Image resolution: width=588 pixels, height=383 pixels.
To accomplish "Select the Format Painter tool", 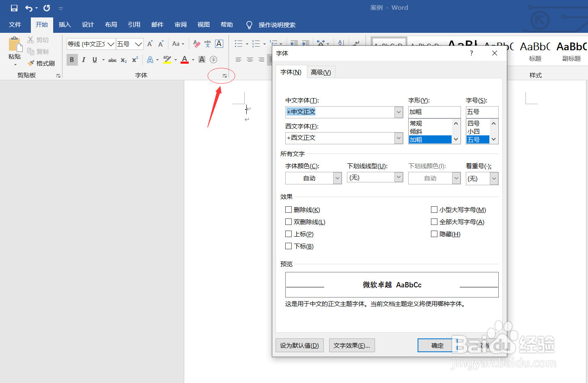I will pyautogui.click(x=41, y=63).
